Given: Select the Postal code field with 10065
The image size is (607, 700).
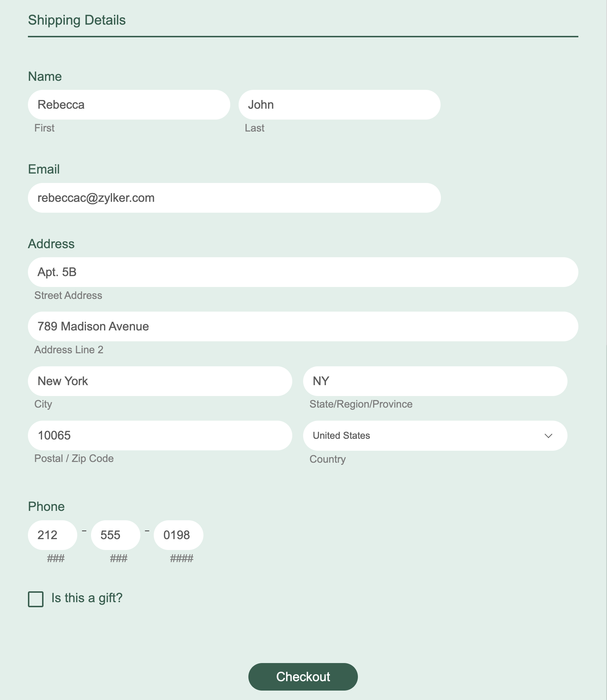Looking at the screenshot, I should pos(160,436).
